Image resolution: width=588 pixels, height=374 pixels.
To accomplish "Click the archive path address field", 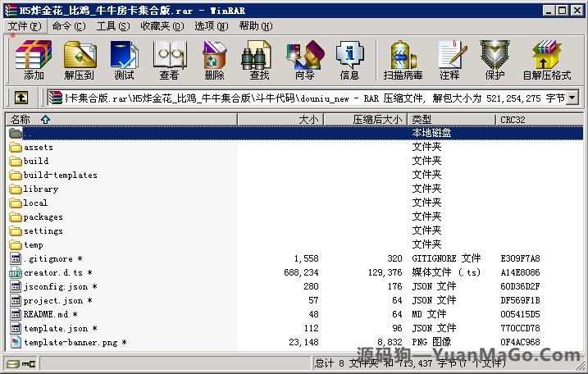I will 307,98.
